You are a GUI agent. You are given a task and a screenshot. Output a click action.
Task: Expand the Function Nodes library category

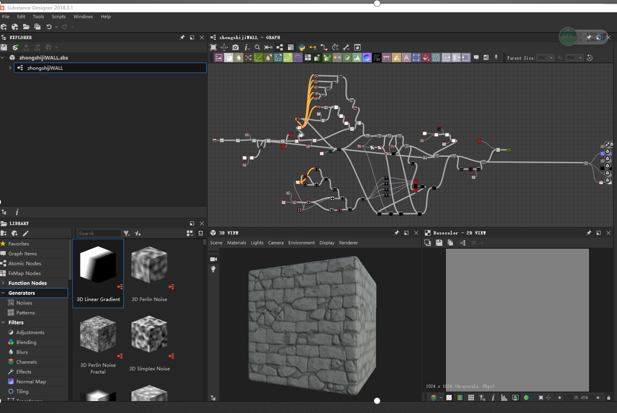click(x=4, y=283)
